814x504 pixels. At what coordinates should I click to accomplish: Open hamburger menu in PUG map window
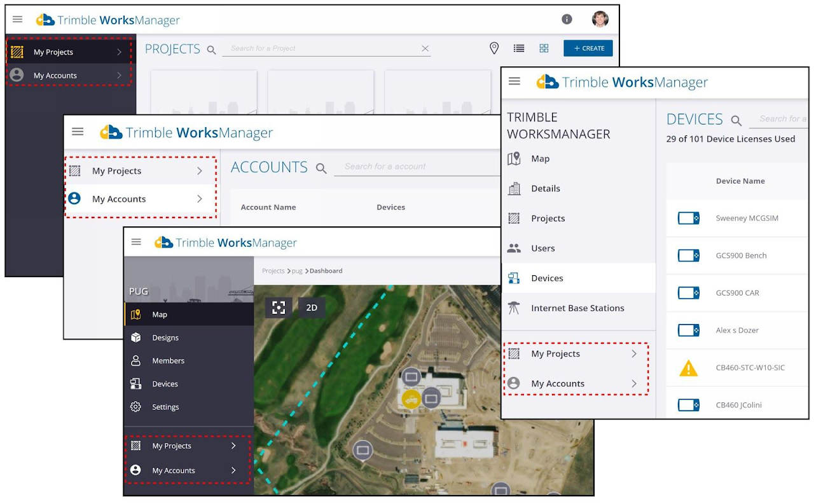[x=136, y=242]
